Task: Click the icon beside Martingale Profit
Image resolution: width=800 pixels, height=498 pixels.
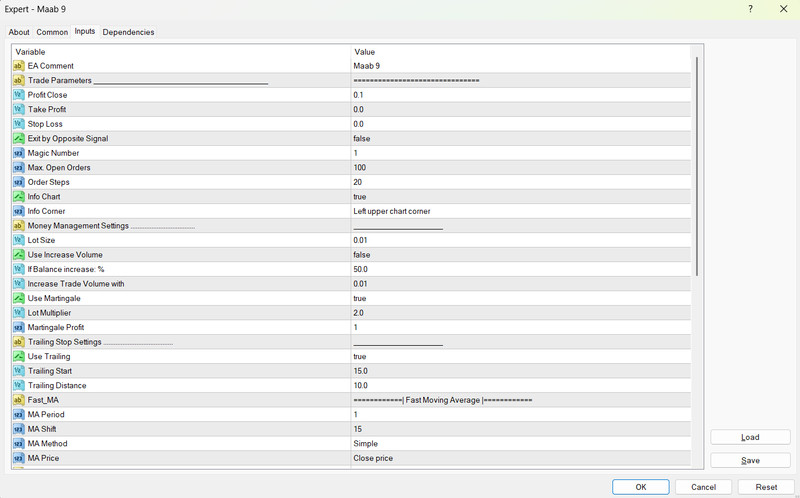Action: (x=18, y=328)
